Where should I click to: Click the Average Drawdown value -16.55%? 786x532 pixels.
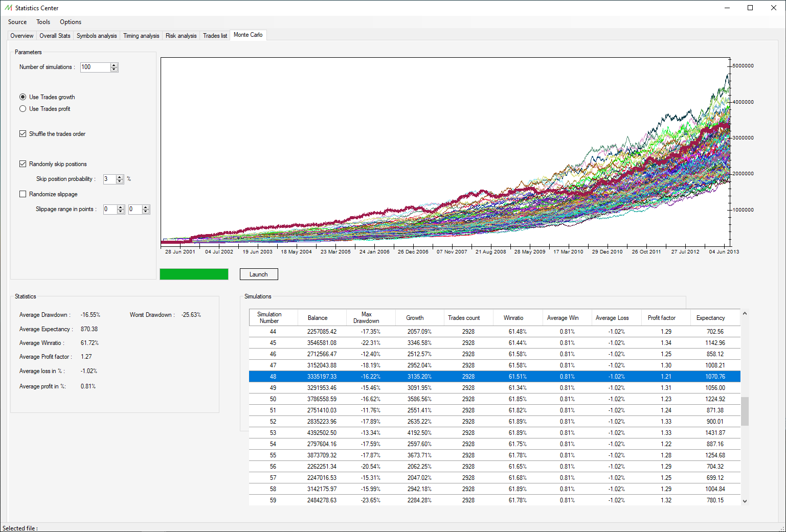tap(91, 315)
